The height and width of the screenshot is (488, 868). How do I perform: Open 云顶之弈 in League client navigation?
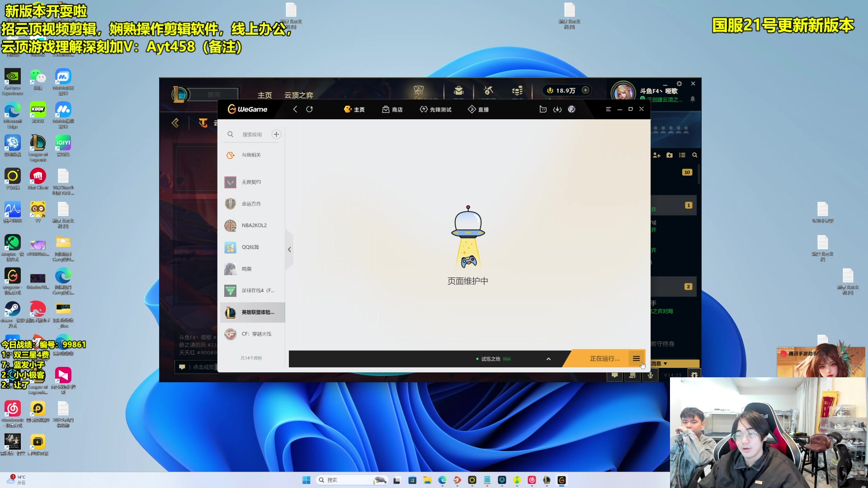pyautogui.click(x=298, y=95)
